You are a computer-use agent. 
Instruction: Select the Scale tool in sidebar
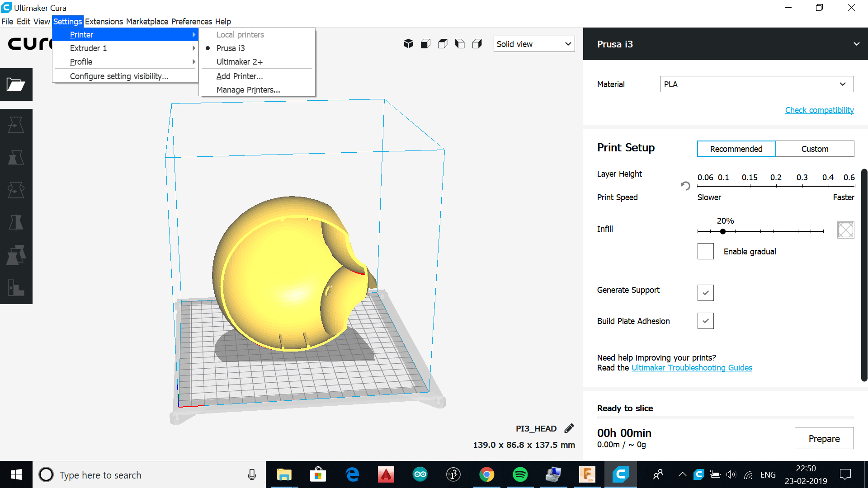(16, 158)
